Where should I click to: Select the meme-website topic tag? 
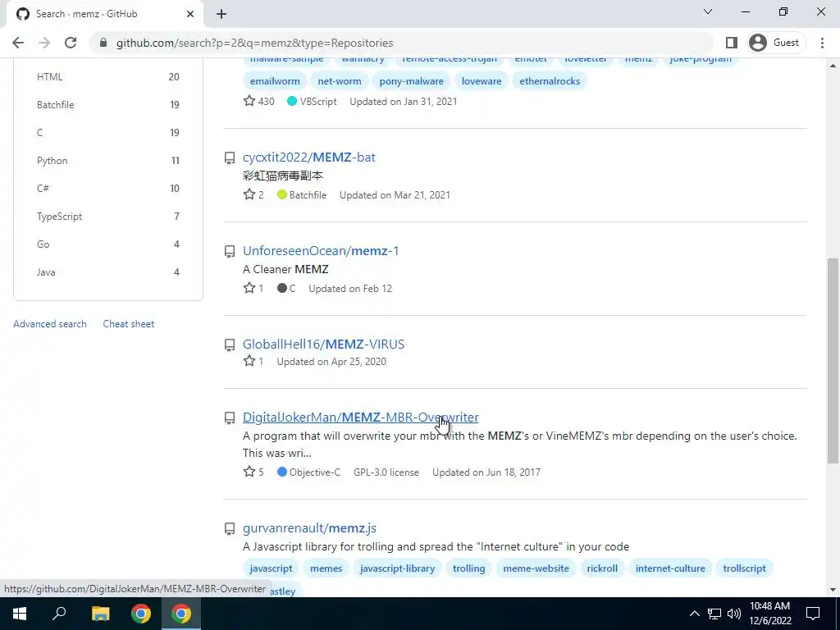pyautogui.click(x=536, y=568)
